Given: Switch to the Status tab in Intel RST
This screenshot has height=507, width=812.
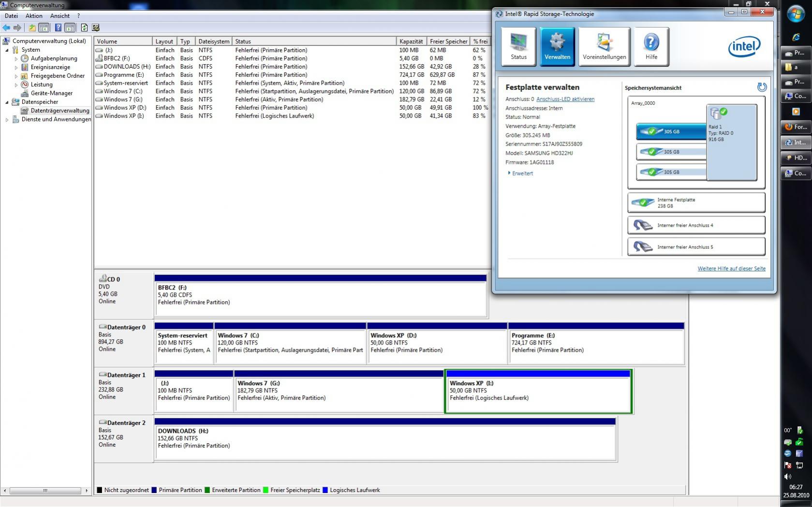Looking at the screenshot, I should tap(518, 46).
